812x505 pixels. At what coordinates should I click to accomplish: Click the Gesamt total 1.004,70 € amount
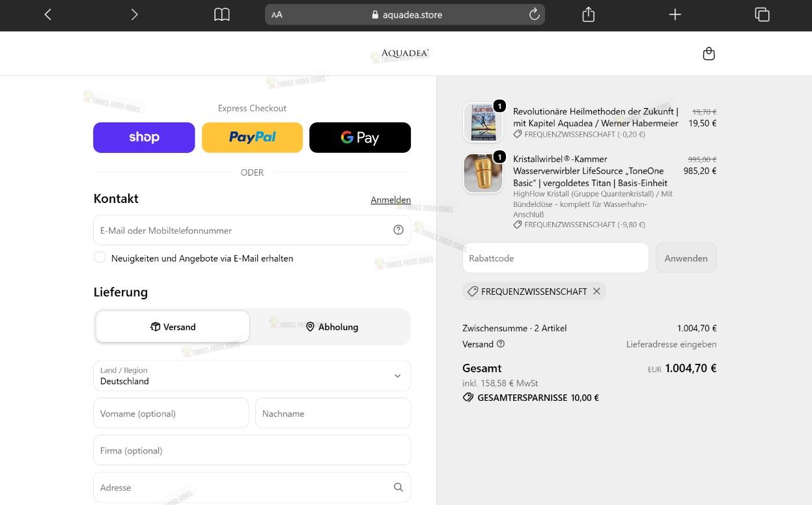click(x=691, y=368)
